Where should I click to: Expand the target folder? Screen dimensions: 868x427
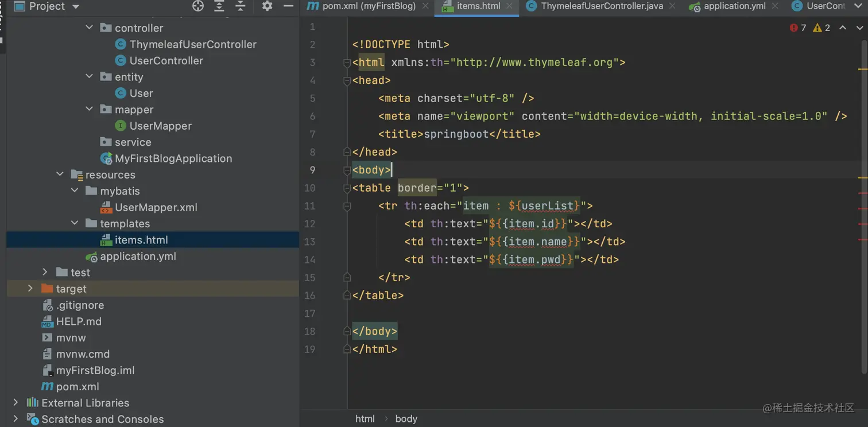point(30,289)
